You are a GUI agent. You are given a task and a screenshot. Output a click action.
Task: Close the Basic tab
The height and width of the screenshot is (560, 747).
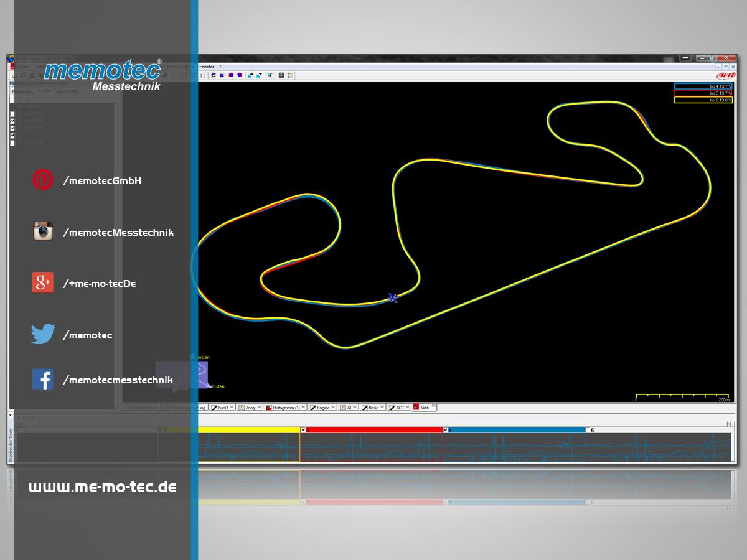[382, 407]
